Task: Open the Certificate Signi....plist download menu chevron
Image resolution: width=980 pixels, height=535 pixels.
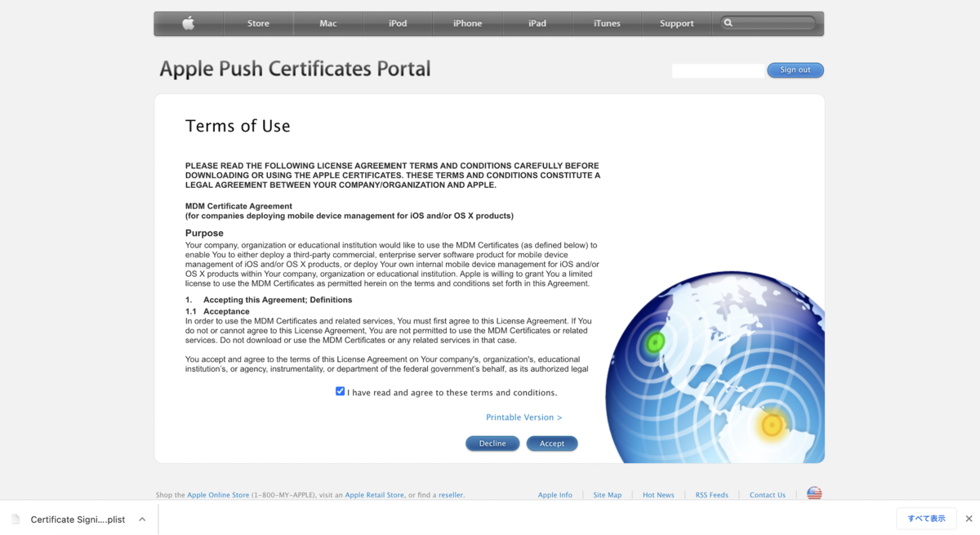Action: [x=142, y=519]
